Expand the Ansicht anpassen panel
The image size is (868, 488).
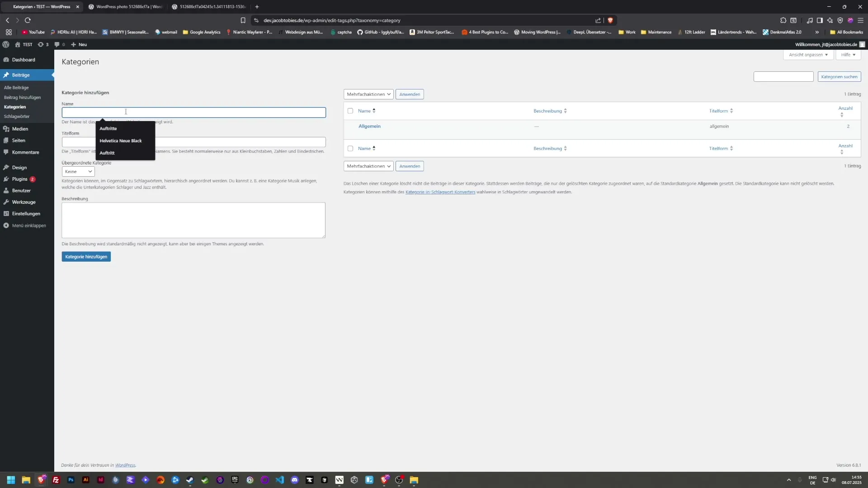pos(808,55)
